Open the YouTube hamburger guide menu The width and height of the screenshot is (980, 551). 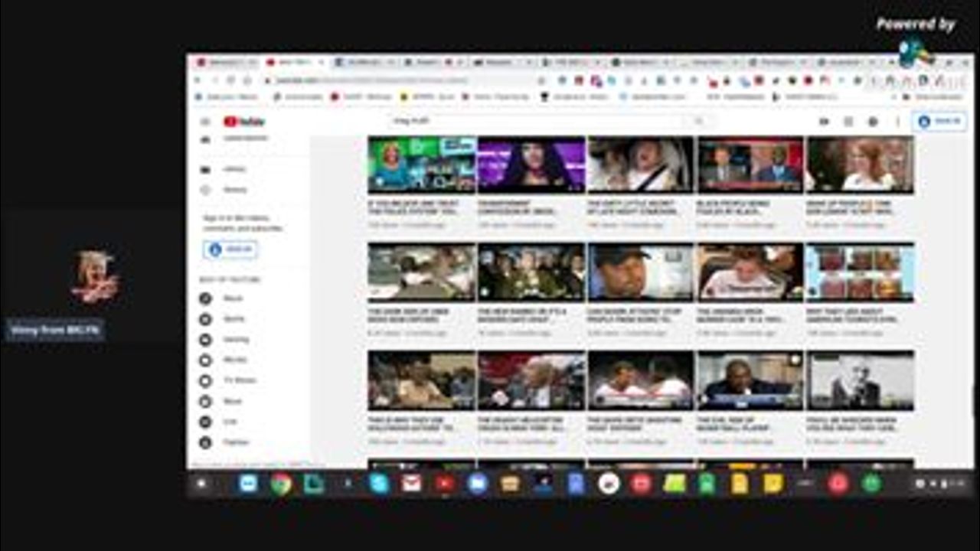205,122
